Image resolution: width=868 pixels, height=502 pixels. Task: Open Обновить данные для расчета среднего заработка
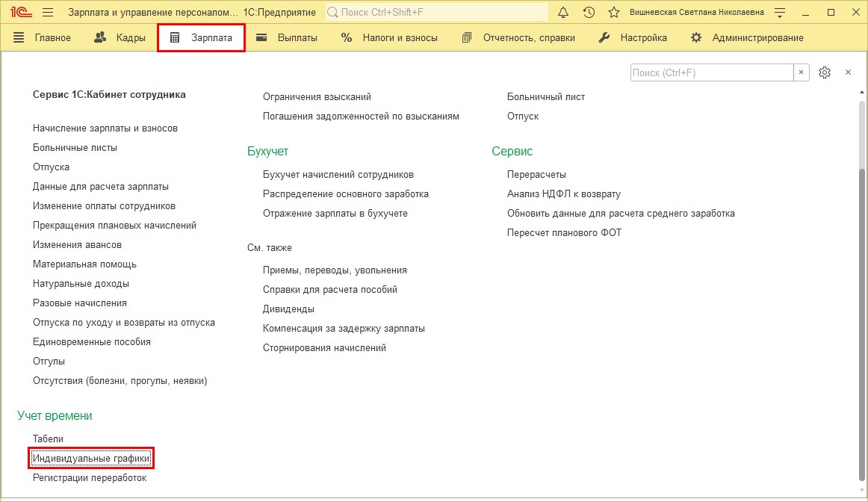point(621,214)
